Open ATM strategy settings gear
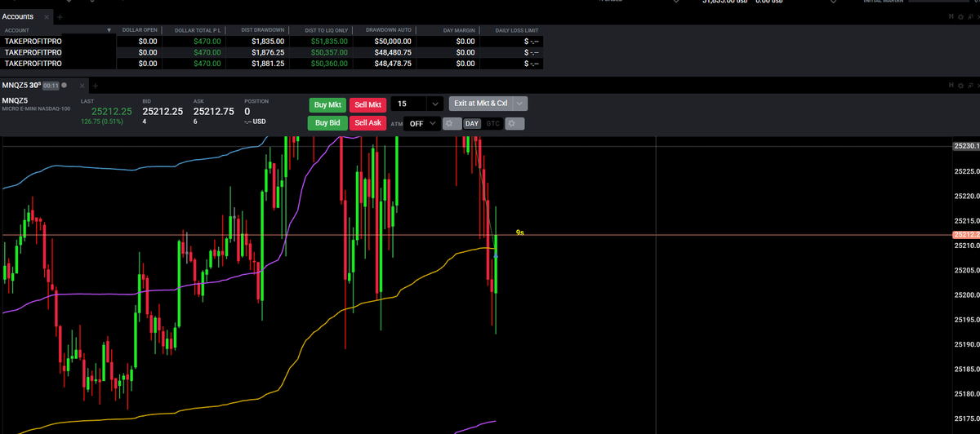 tap(452, 123)
